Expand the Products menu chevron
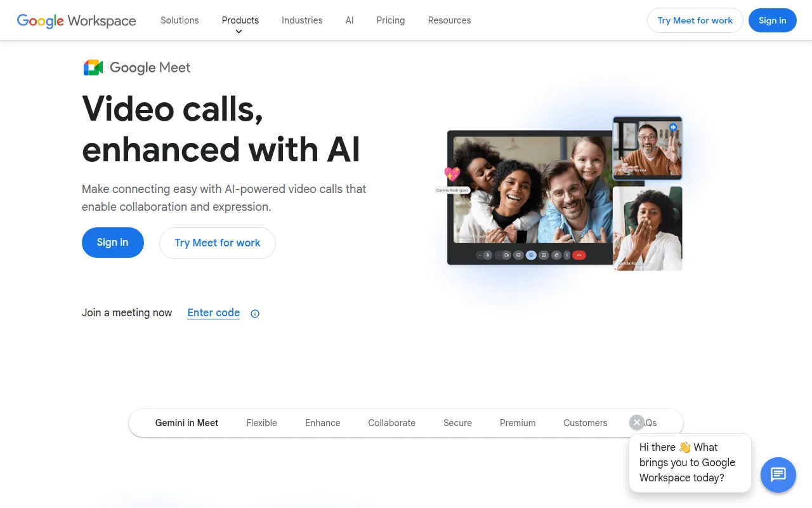This screenshot has width=812, height=508. point(239,32)
